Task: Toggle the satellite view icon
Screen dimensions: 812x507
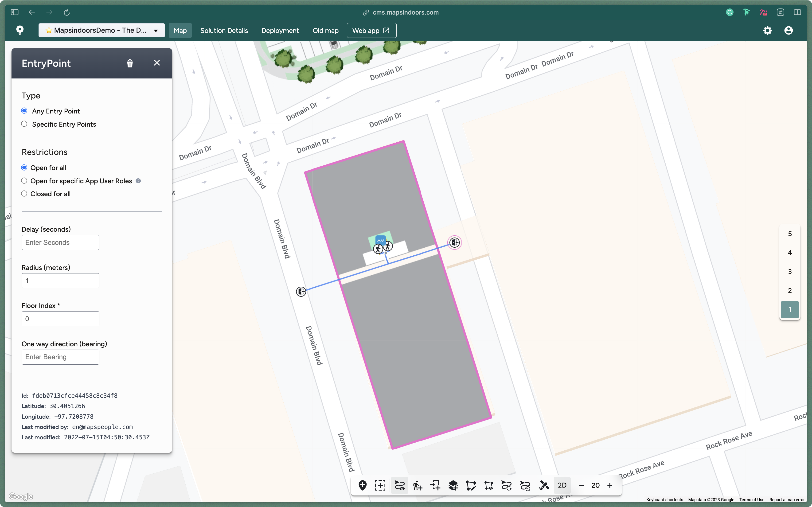Action: click(544, 485)
